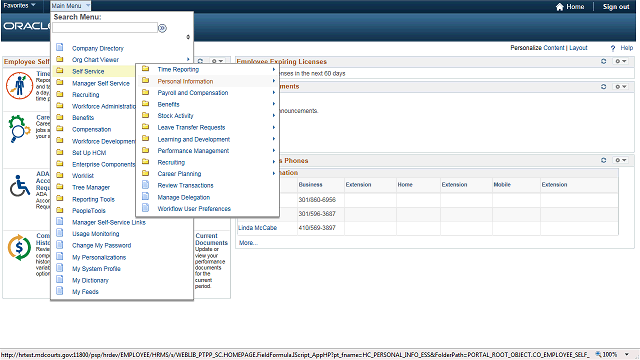
Task: Click the Time reporting person icon
Action: coord(19,86)
